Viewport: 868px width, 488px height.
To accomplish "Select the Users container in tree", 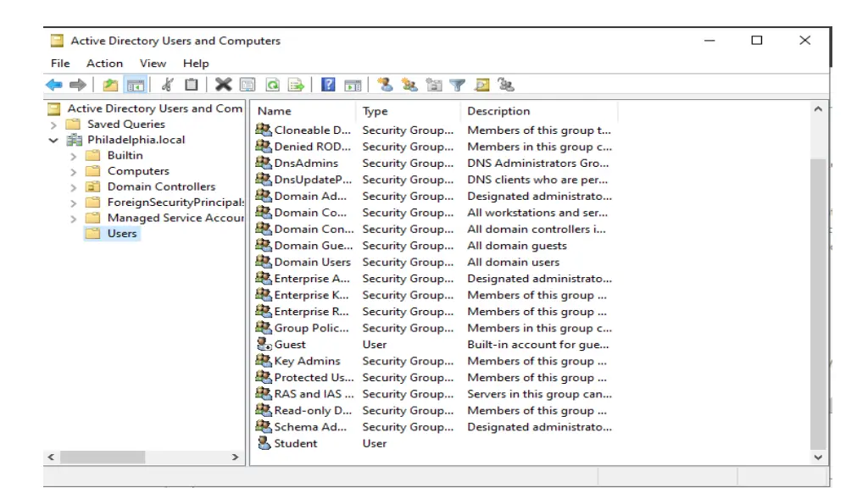I will [122, 234].
